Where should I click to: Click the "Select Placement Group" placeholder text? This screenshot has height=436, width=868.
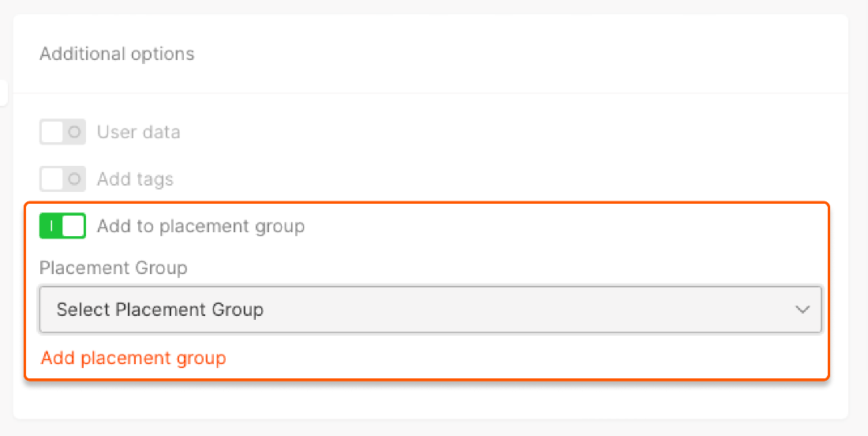[160, 310]
